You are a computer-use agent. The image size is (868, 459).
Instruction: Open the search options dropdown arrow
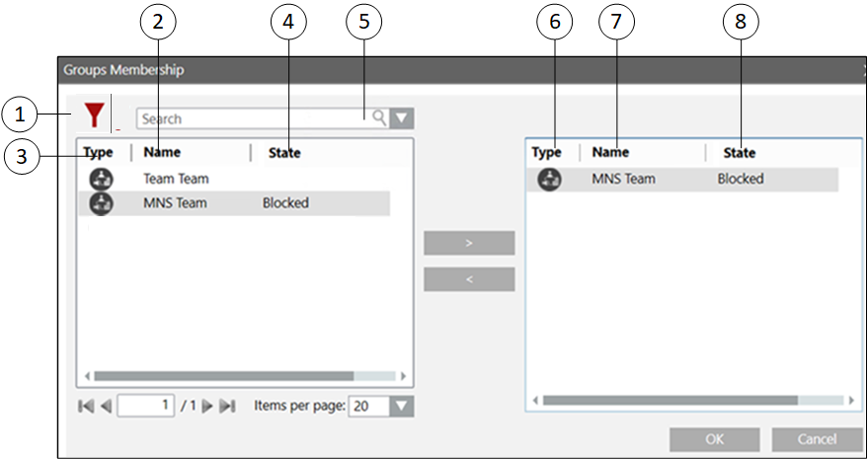(401, 118)
